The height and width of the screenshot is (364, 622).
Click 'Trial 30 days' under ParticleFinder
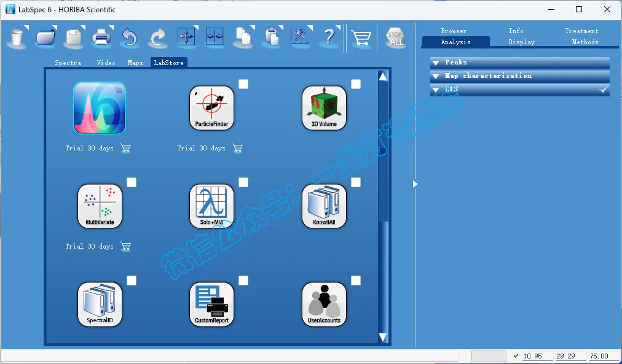pyautogui.click(x=201, y=148)
